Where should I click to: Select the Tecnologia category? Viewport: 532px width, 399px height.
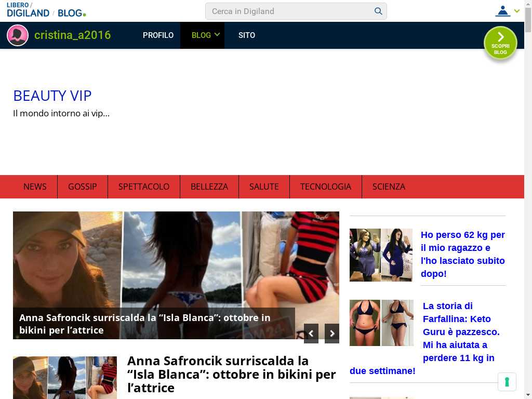click(x=326, y=187)
